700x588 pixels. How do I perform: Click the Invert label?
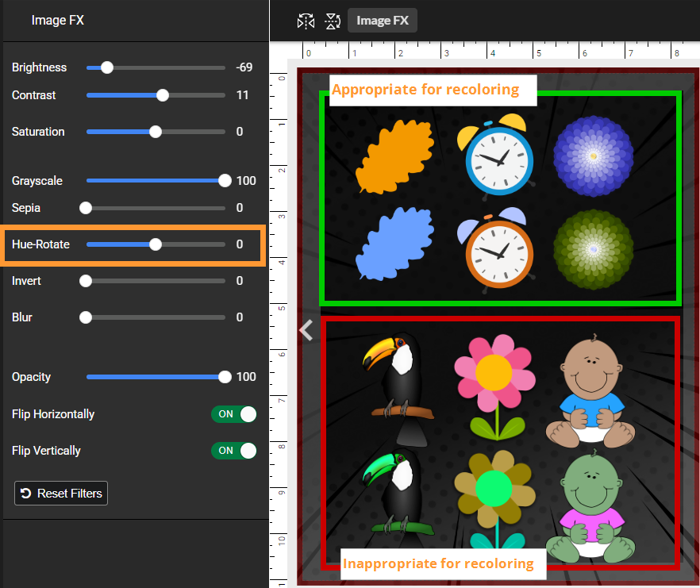point(26,281)
